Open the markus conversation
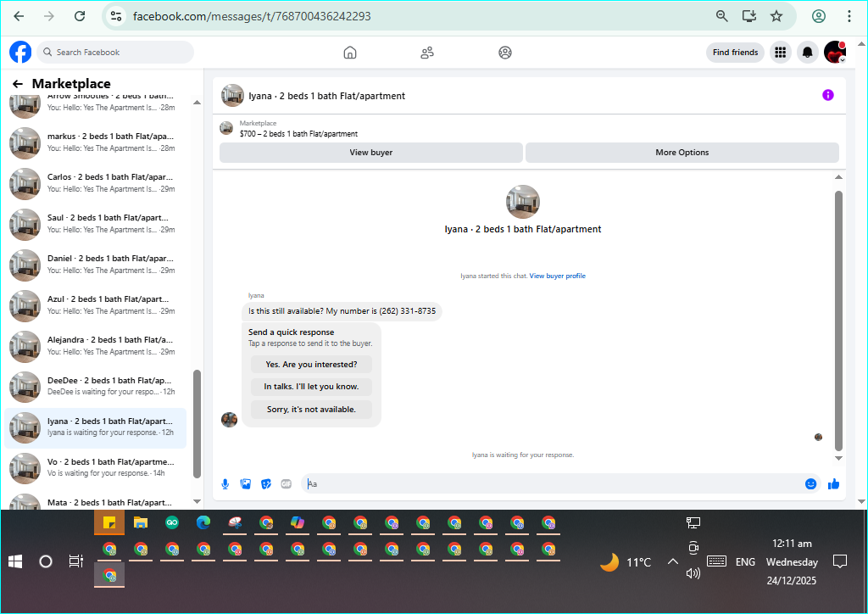Viewport: 868px width, 614px height. point(95,142)
